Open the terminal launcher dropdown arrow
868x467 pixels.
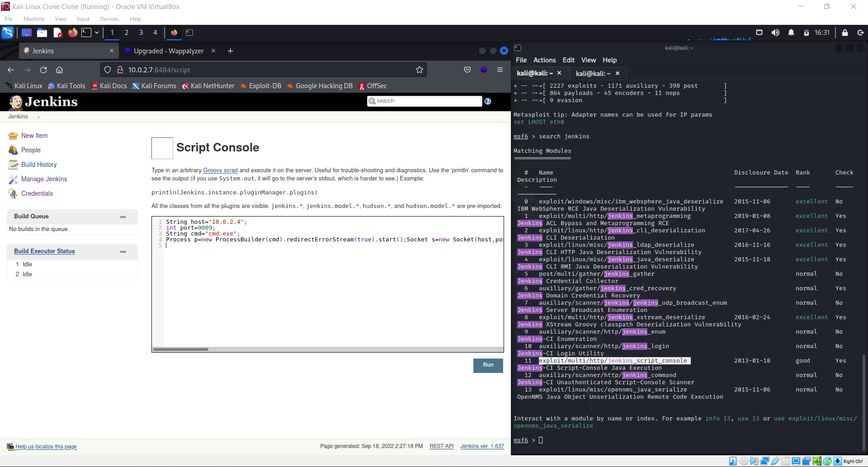pos(96,33)
